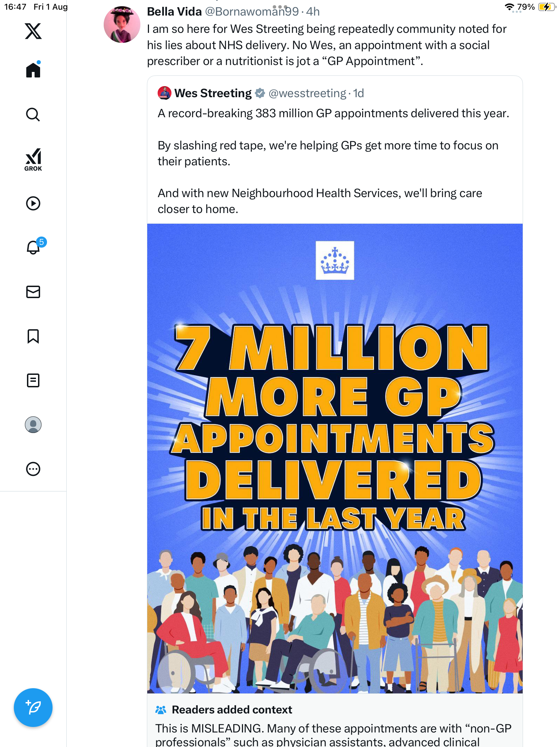Tap the battery status indicator
Viewport: 560px width, 747px height.
pyautogui.click(x=546, y=7)
